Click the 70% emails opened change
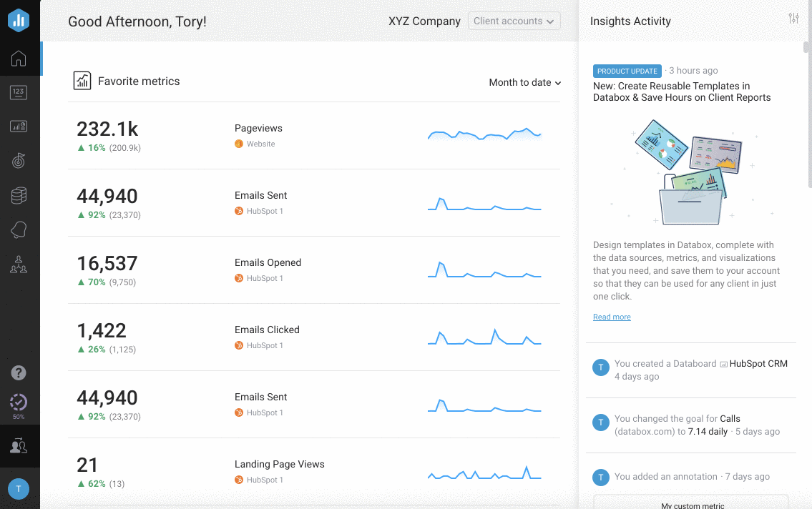 coord(92,282)
